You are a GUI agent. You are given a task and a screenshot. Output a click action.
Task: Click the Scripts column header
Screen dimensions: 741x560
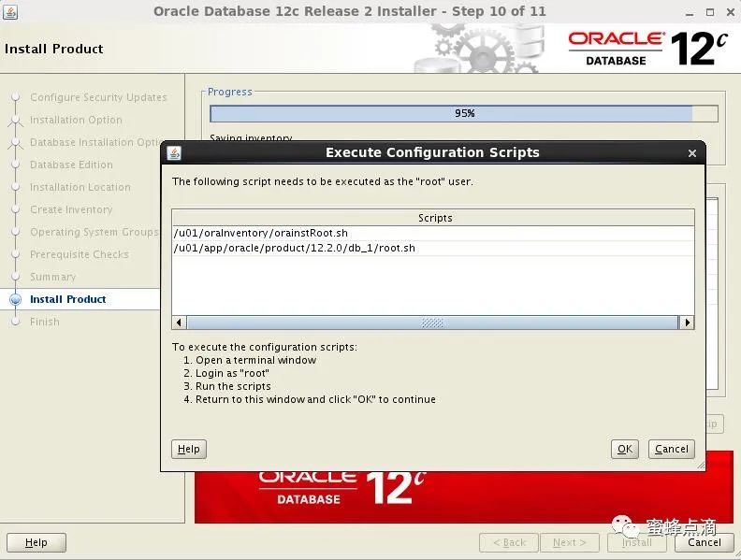[x=433, y=218]
